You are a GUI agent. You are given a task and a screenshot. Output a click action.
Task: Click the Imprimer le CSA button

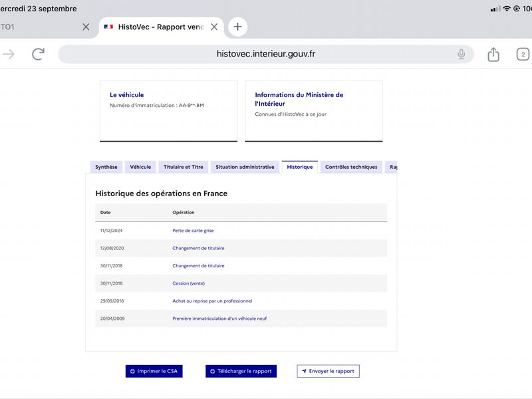(x=154, y=371)
